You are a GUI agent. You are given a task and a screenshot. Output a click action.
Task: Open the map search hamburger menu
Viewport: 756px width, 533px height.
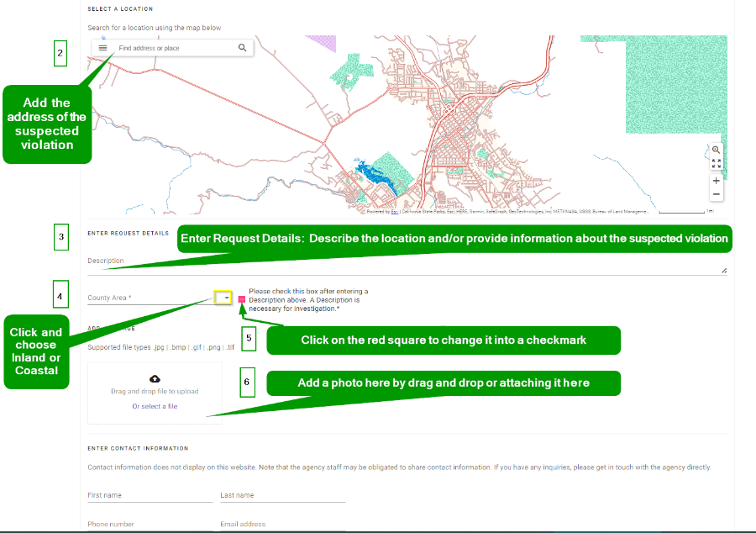(103, 48)
